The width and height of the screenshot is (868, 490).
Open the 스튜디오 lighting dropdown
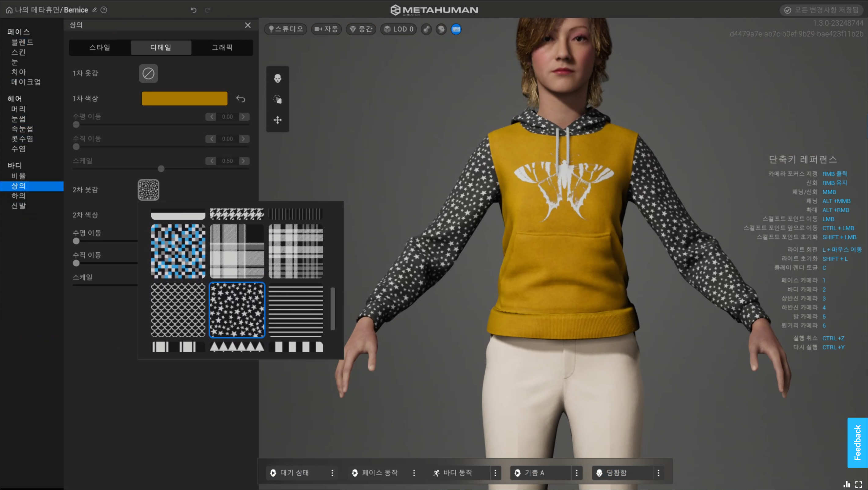click(x=286, y=29)
